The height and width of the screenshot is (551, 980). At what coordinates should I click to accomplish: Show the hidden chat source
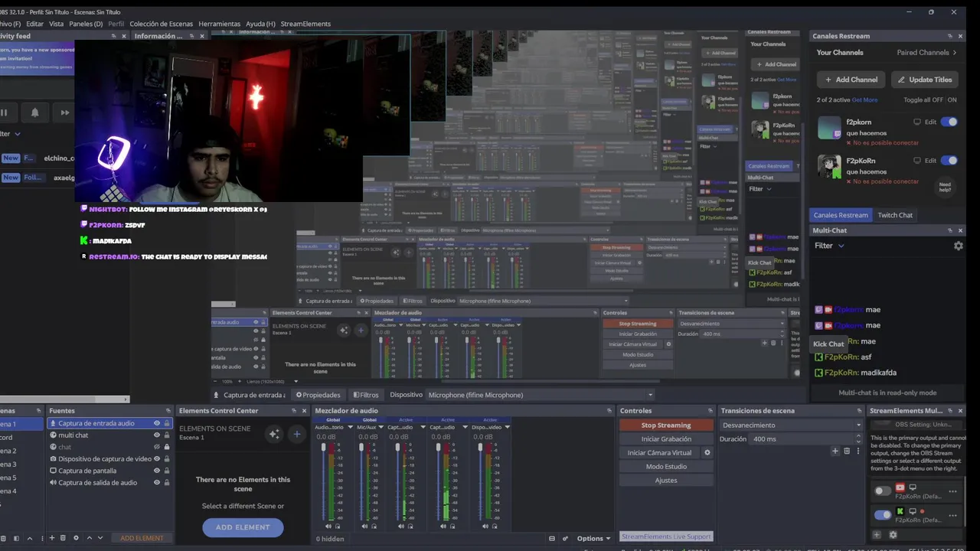coord(157,447)
